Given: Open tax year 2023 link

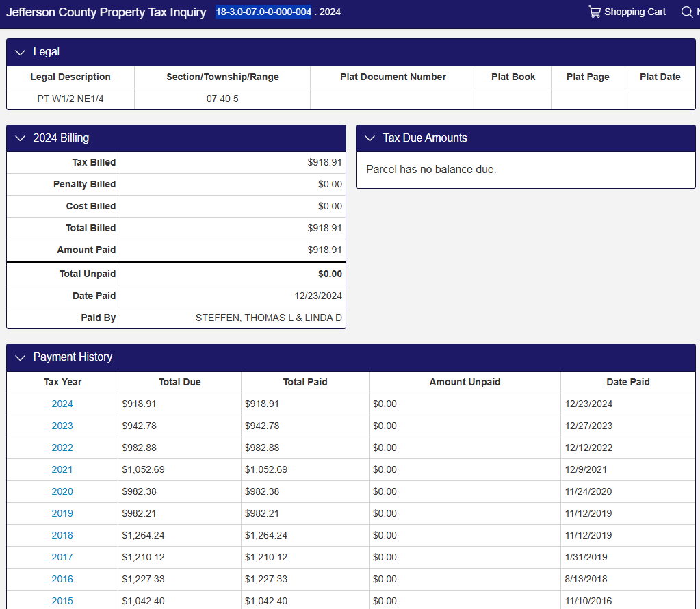Looking at the screenshot, I should [62, 426].
